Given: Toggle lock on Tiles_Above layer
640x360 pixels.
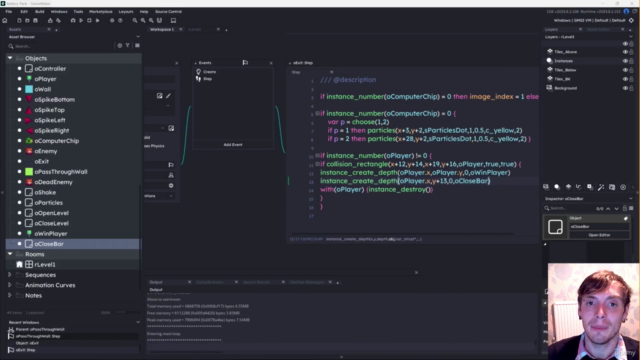Looking at the screenshot, I should [x=631, y=52].
